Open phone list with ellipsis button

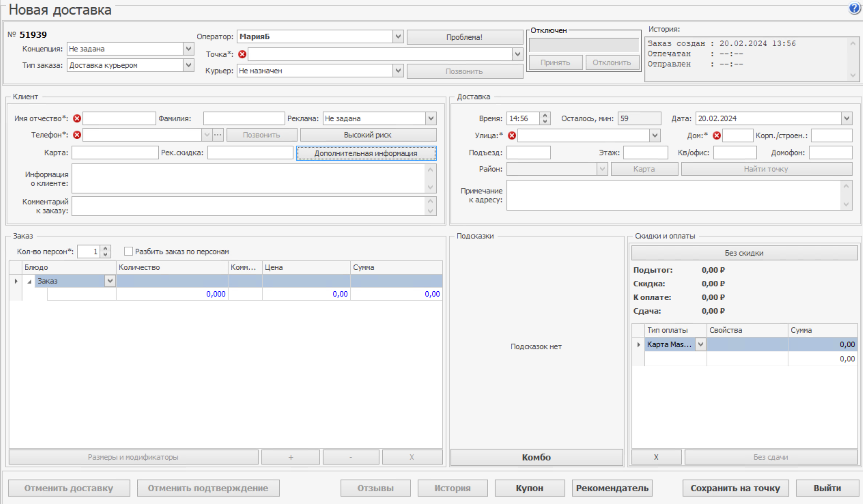click(x=218, y=135)
